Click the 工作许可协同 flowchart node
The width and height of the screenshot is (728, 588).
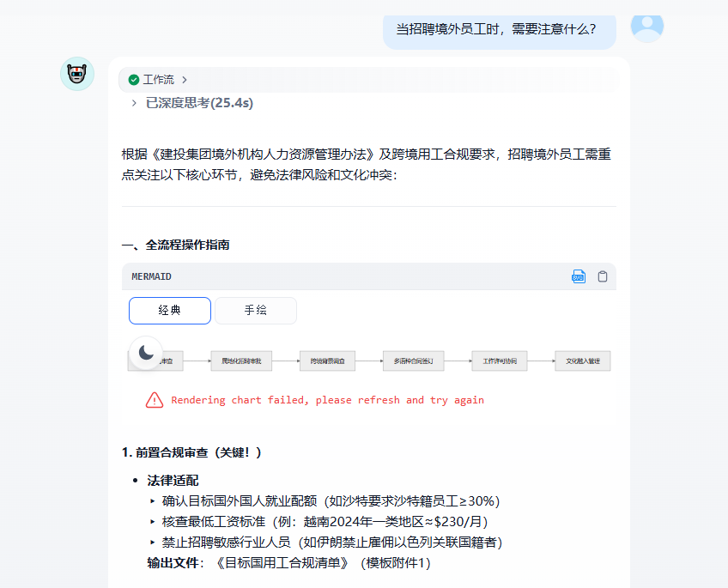point(500,361)
